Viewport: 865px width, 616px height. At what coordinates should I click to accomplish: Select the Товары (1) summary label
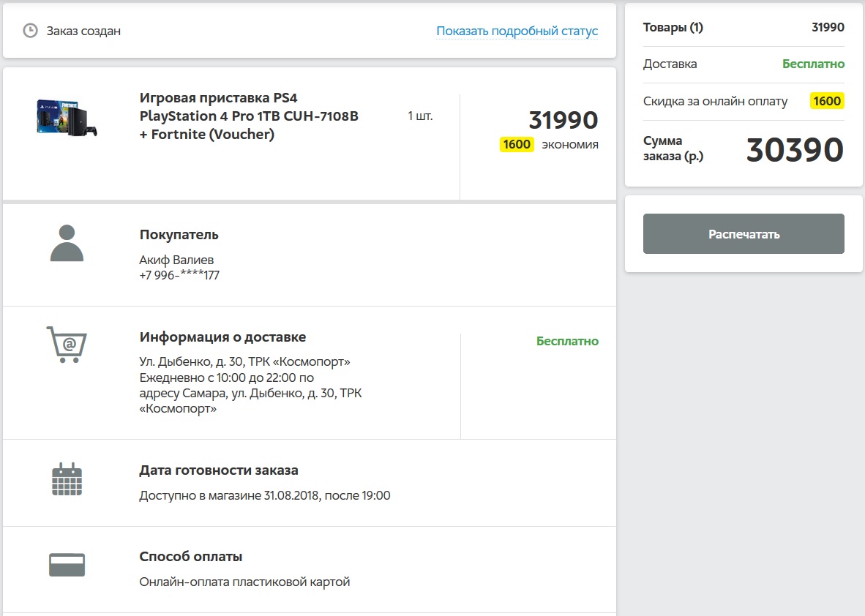pos(673,28)
